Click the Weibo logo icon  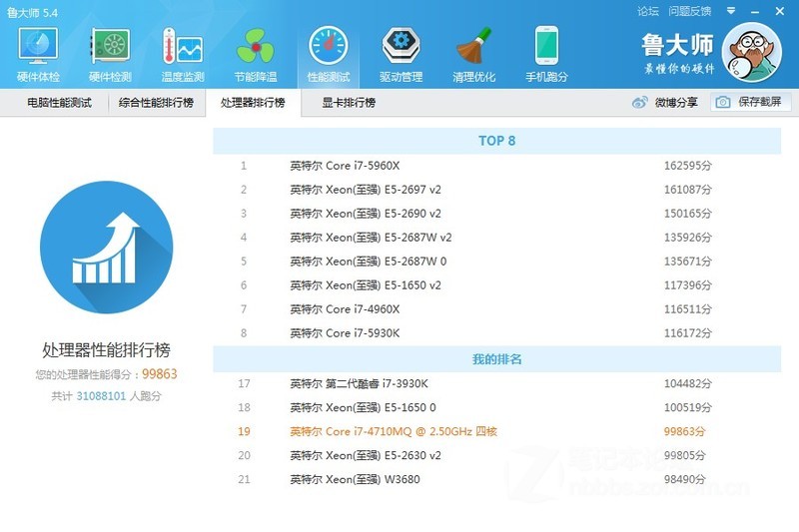(639, 103)
